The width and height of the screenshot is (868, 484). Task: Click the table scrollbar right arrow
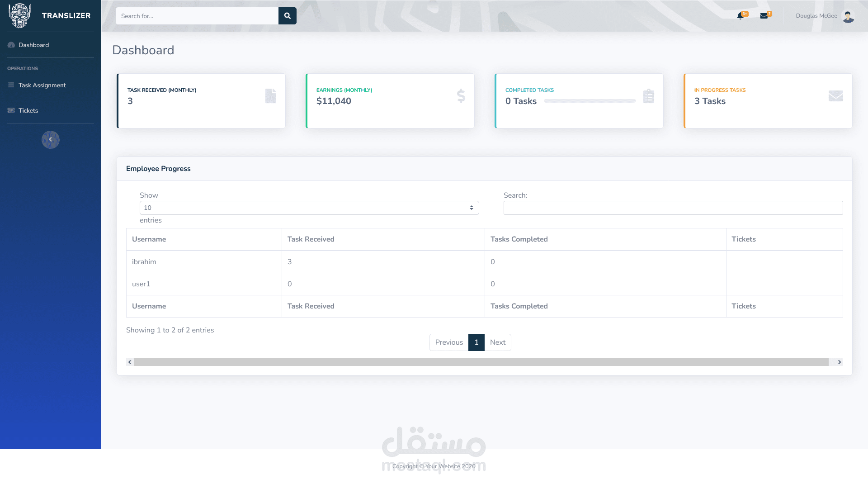coord(840,362)
